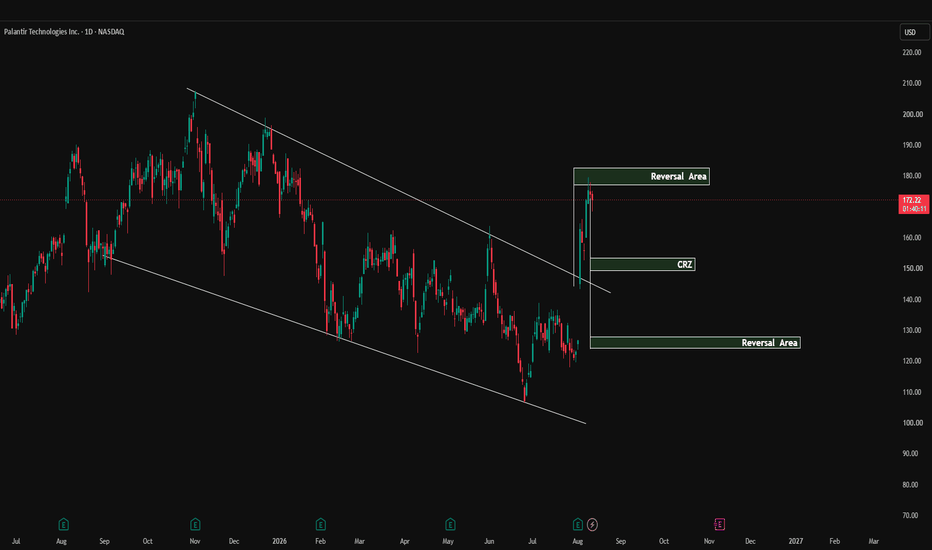Open the earnings marker above the Nov label before 2026
Viewport: 932px width, 550px height.
click(x=195, y=524)
